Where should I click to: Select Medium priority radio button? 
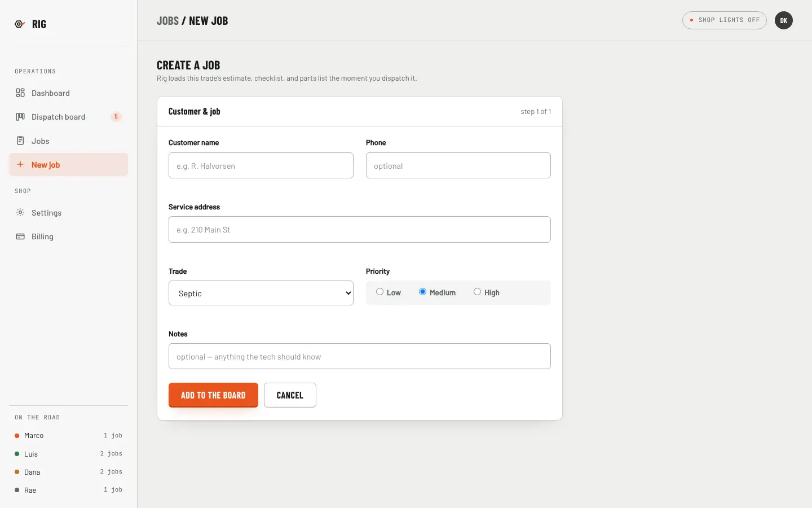[x=422, y=292]
